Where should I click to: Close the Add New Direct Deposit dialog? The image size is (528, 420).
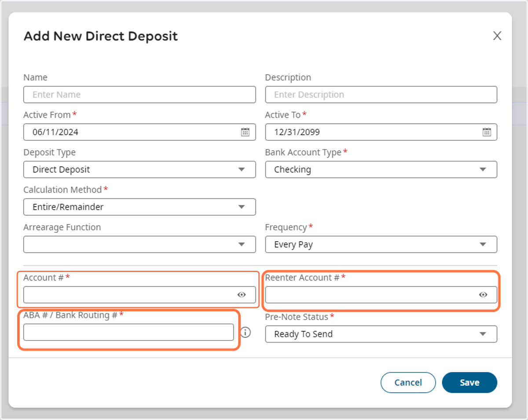[497, 36]
